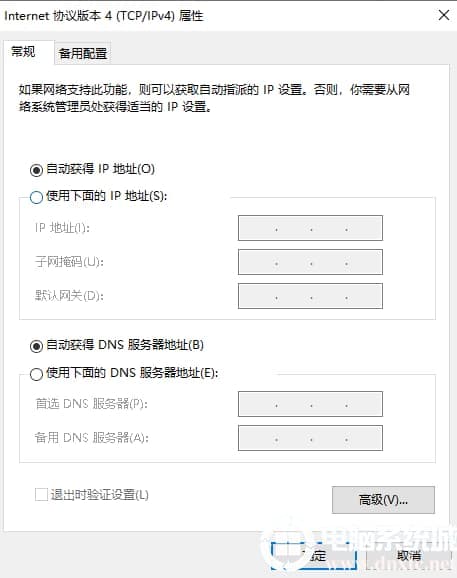This screenshot has height=578, width=457.
Task: Click the 默认网关 input field
Action: 310,296
